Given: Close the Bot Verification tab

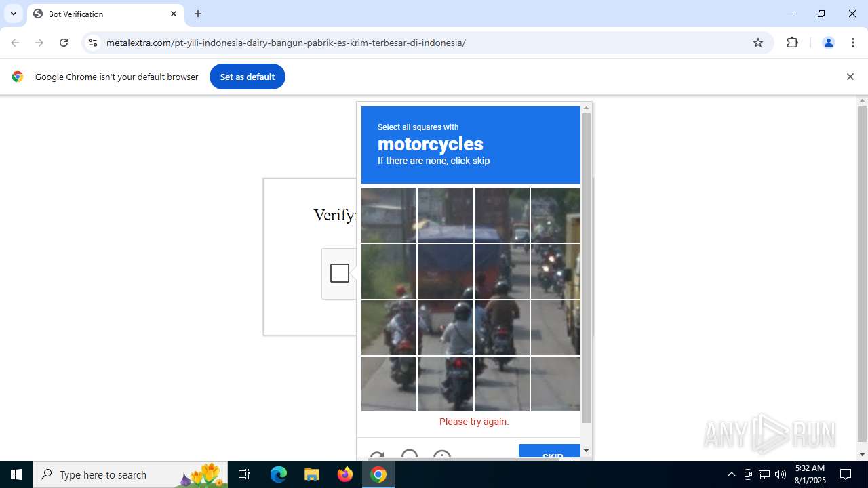Looking at the screenshot, I should coord(174,14).
